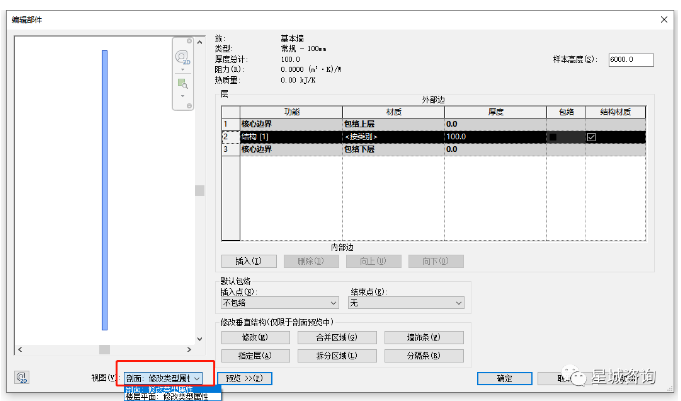Viewport: 681px width, 401px height.
Task: Click the 插入(I) button
Action: pos(249,261)
